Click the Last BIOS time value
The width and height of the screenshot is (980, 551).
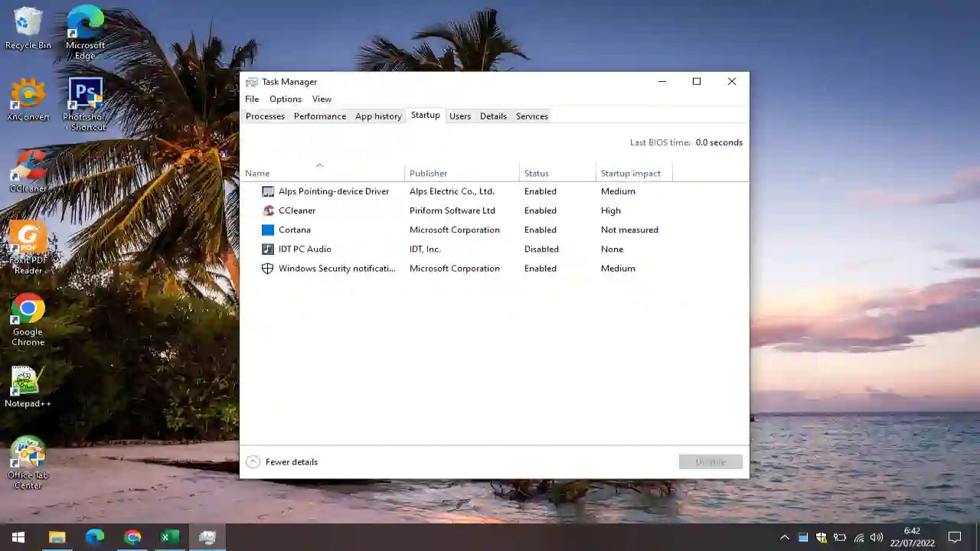tap(719, 142)
